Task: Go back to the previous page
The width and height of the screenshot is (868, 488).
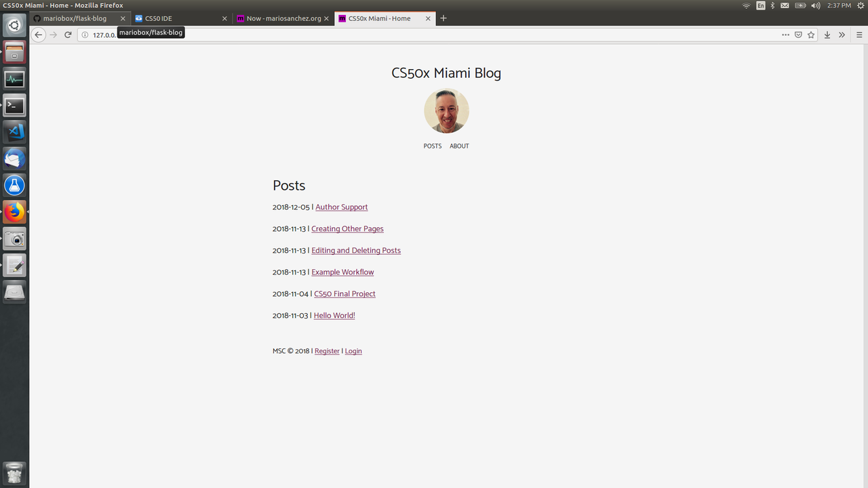Action: pos(39,35)
